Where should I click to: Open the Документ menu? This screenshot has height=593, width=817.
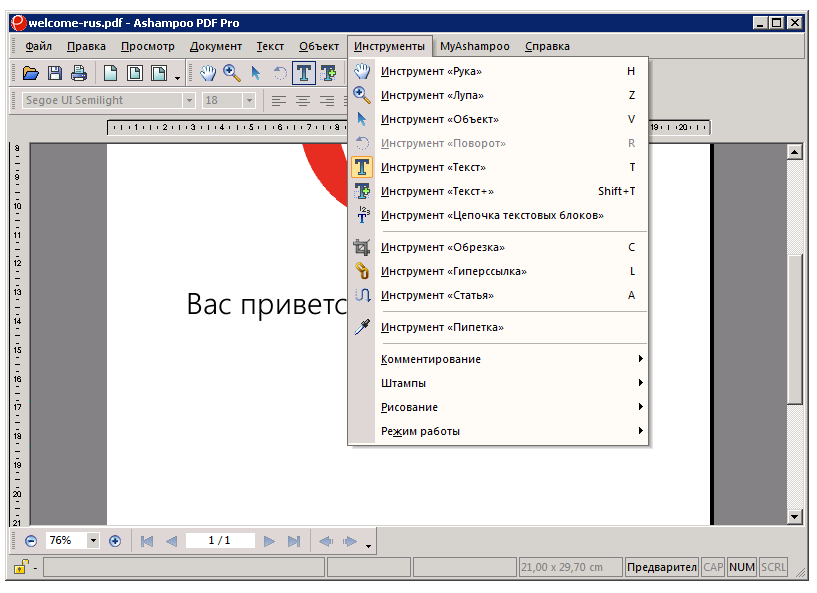click(x=216, y=46)
